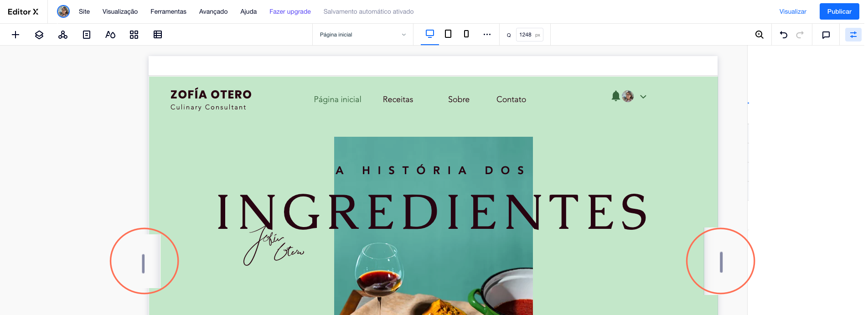The height and width of the screenshot is (315, 868).
Task: Open the breakpoints more options ellipsis
Action: (x=487, y=34)
